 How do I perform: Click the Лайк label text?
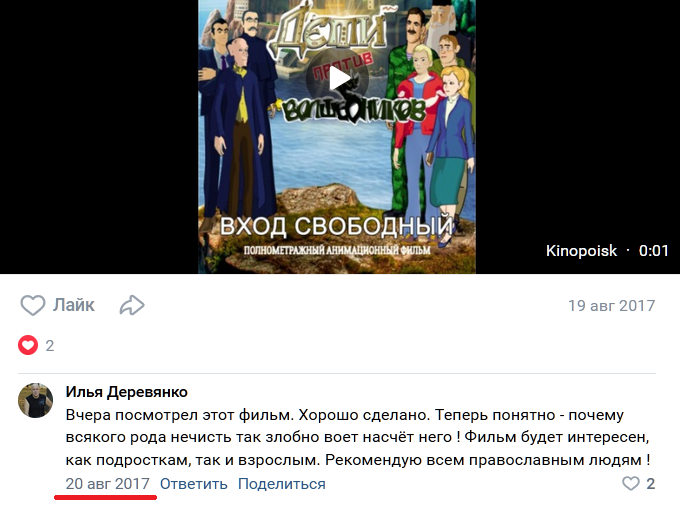point(74,305)
